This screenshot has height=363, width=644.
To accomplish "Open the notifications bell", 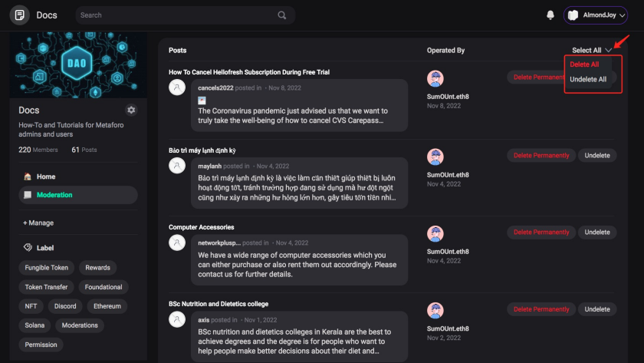I will coord(550,15).
